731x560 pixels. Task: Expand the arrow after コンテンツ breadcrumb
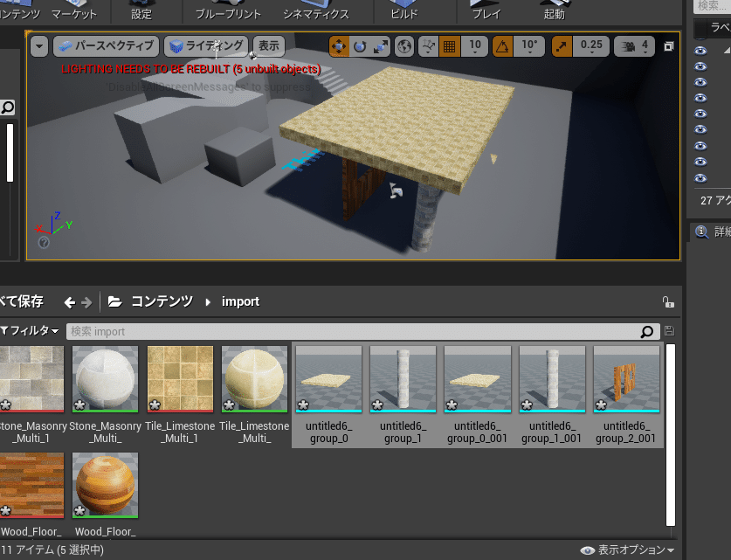(208, 302)
